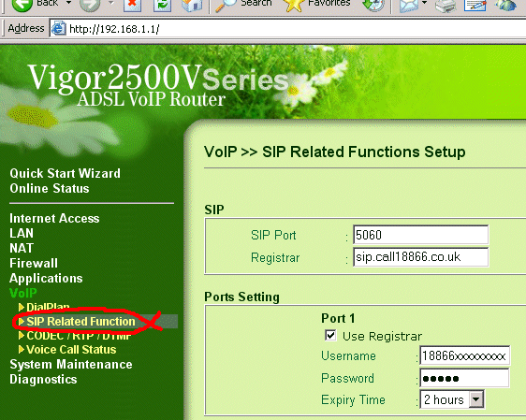Viewport: 526px width, 420px height.
Task: Click the Refresh page icon
Action: 162,5
